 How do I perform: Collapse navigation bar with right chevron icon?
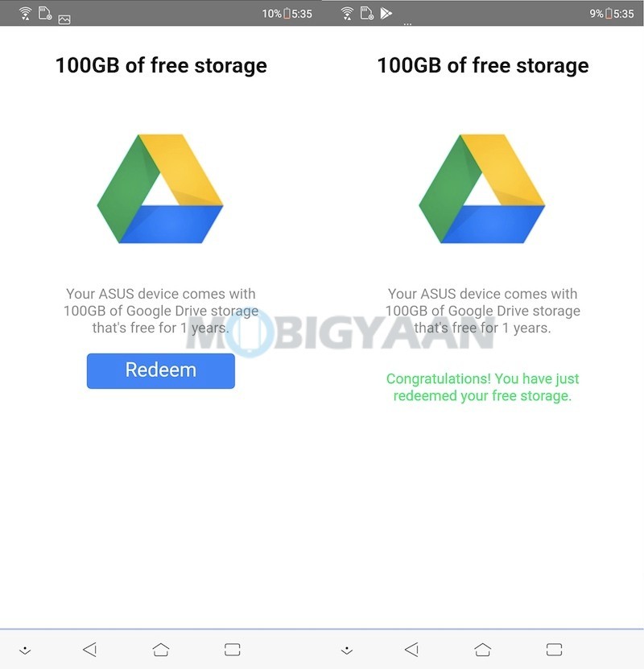(x=347, y=650)
